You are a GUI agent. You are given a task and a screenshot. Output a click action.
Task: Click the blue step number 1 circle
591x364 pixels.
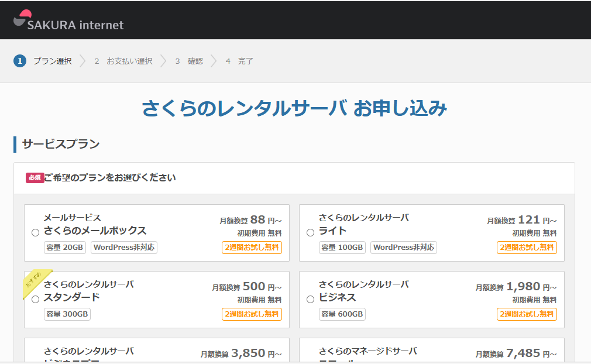[x=20, y=61]
